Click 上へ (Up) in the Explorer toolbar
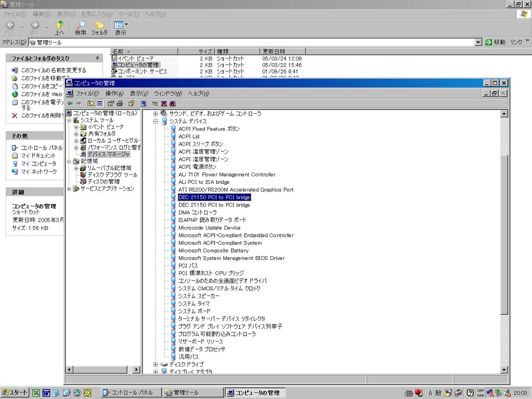The height and width of the screenshot is (399, 532). click(x=60, y=28)
